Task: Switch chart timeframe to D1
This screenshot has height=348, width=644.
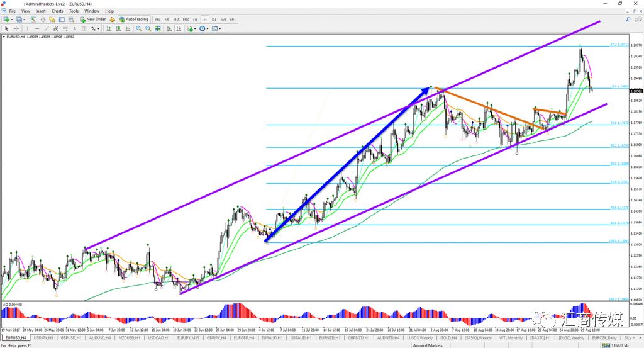Action: [214, 19]
